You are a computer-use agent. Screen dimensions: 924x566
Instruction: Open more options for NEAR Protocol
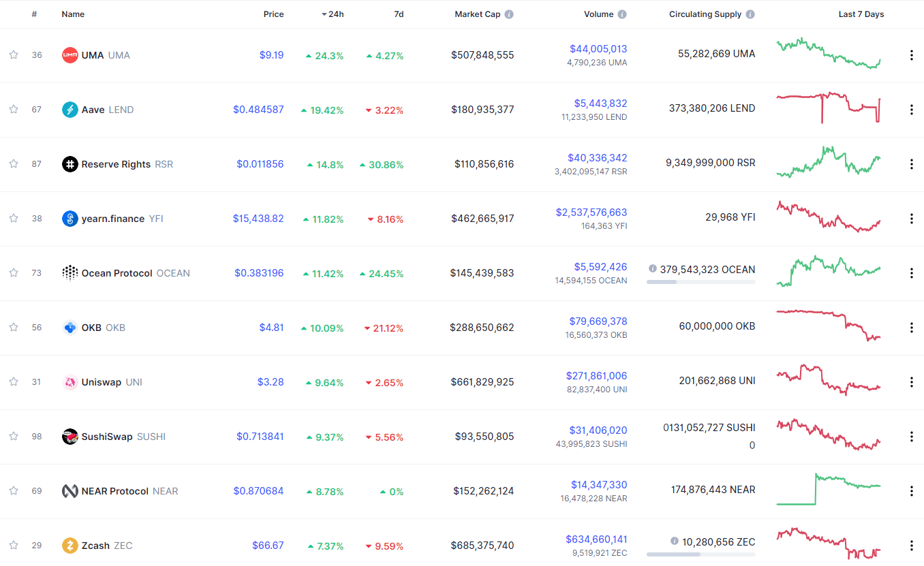(x=911, y=491)
